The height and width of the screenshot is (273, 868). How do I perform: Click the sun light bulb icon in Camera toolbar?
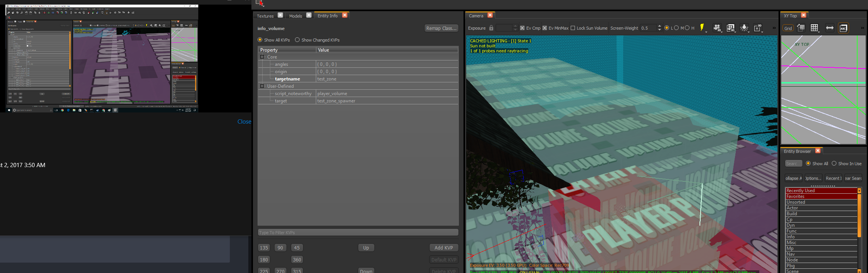pos(744,28)
